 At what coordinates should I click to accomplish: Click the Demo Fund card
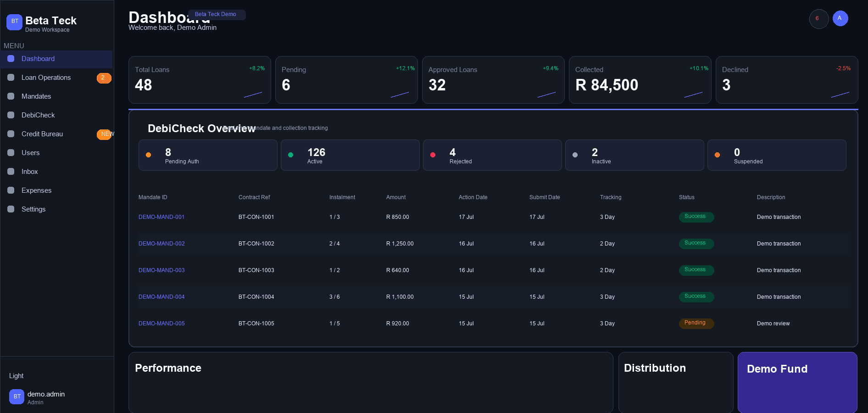click(x=797, y=383)
